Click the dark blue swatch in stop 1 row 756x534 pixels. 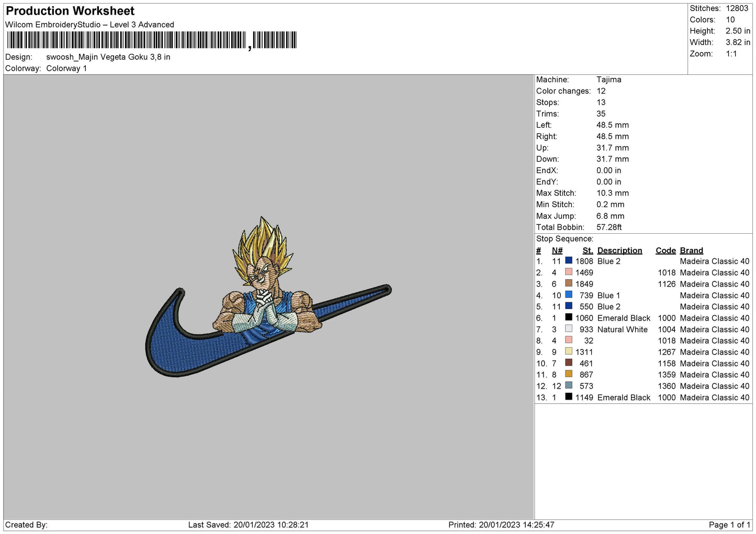pos(568,260)
